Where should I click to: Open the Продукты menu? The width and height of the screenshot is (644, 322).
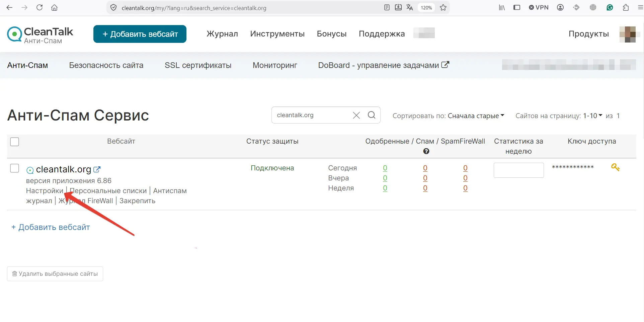tap(589, 34)
